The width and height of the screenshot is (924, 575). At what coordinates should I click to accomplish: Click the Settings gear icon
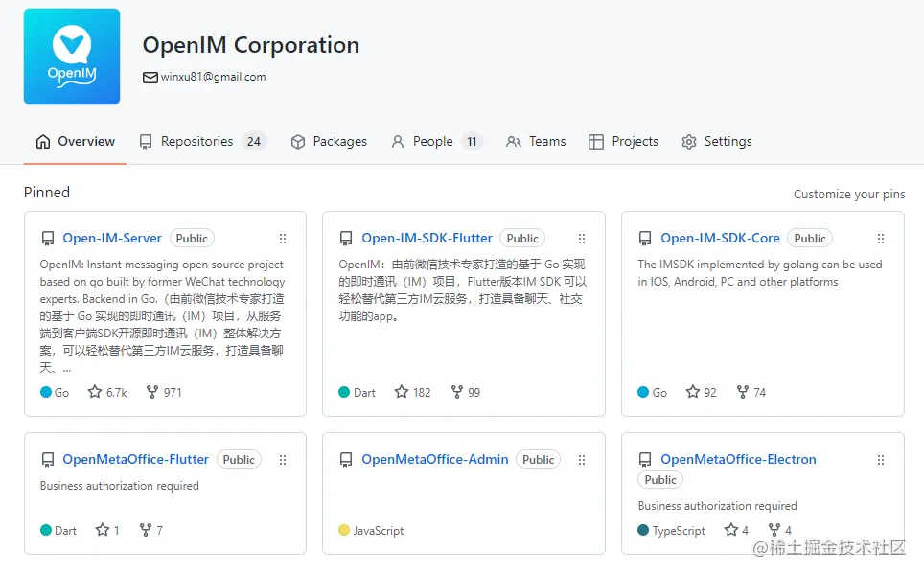[x=689, y=142]
